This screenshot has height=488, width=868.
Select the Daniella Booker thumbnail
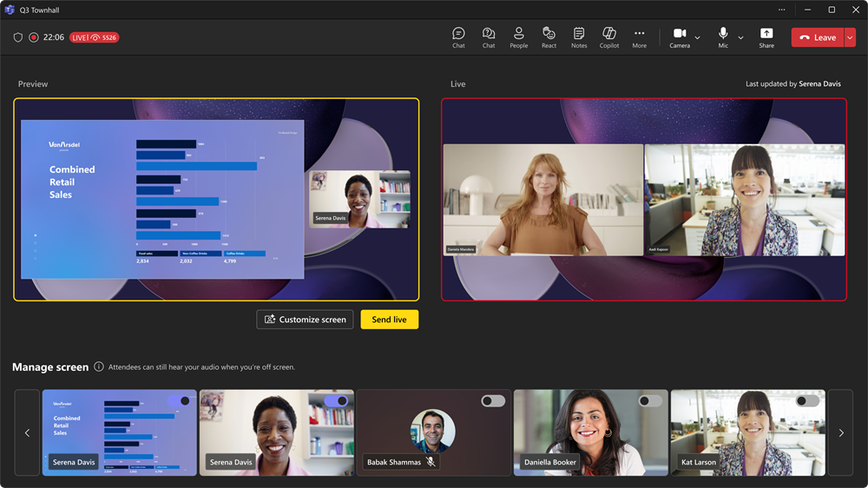[x=590, y=432]
